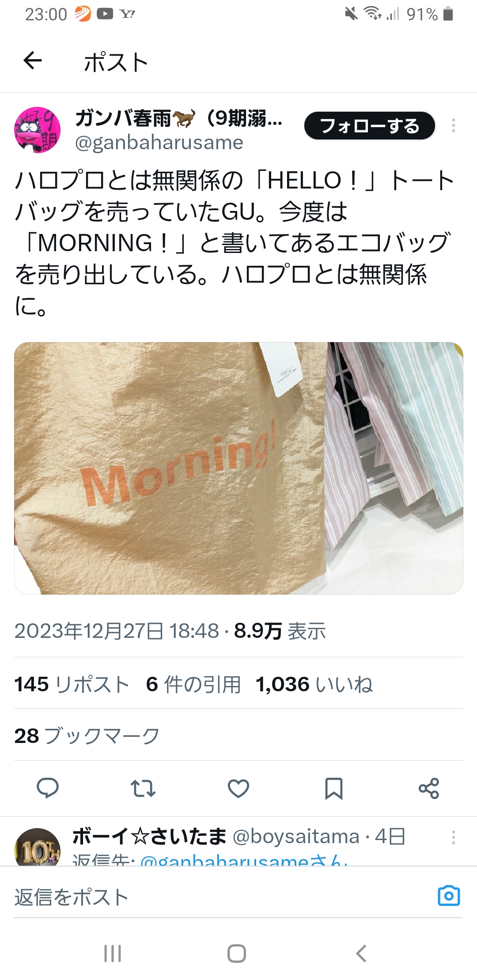
Task: Open the camera icon in the reply bar
Action: tap(449, 896)
